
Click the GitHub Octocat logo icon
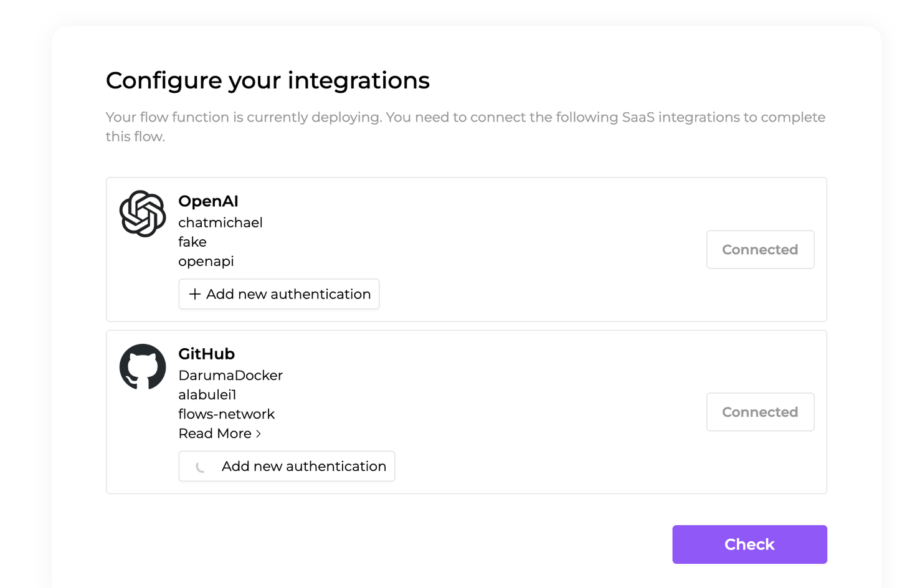pyautogui.click(x=143, y=366)
